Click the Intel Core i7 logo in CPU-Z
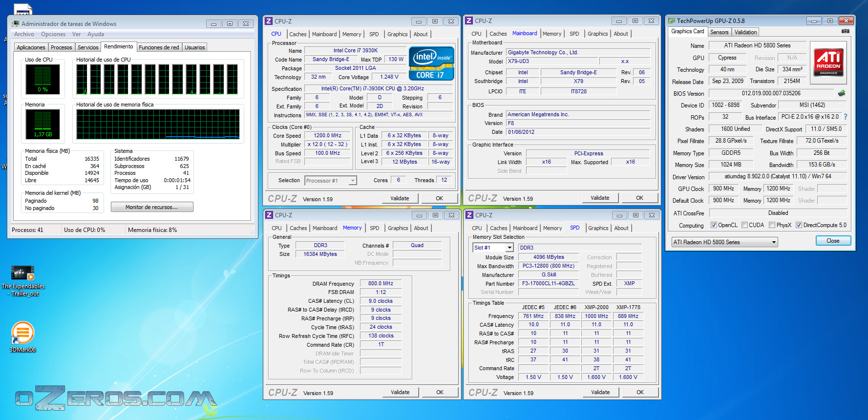The width and height of the screenshot is (868, 420). click(431, 63)
